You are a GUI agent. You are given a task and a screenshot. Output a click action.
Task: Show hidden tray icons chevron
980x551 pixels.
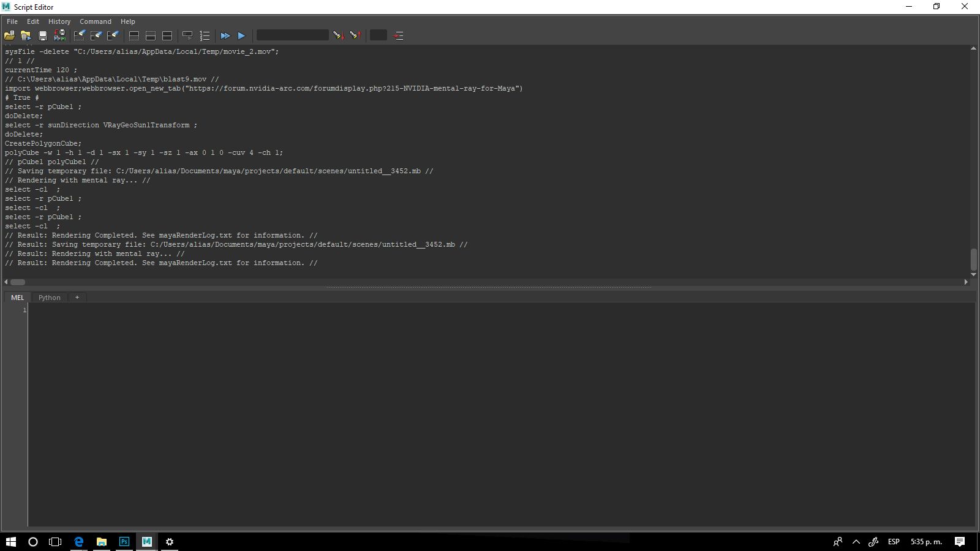click(856, 541)
